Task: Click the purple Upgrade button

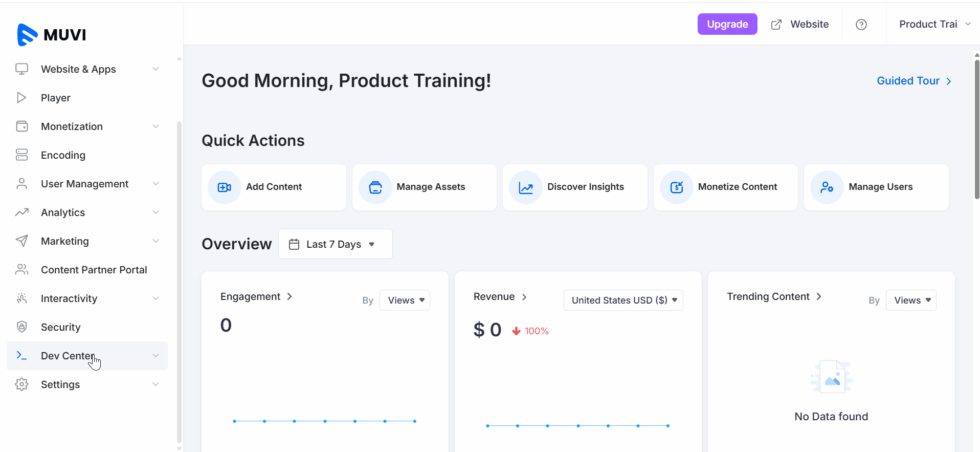Action: [727, 25]
